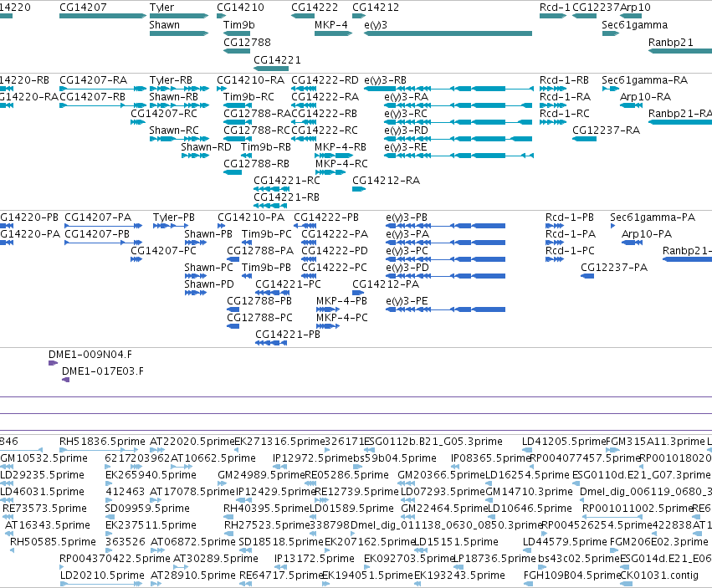Select the e(y)3-RB transcript label
The height and width of the screenshot is (588, 712).
point(386,80)
